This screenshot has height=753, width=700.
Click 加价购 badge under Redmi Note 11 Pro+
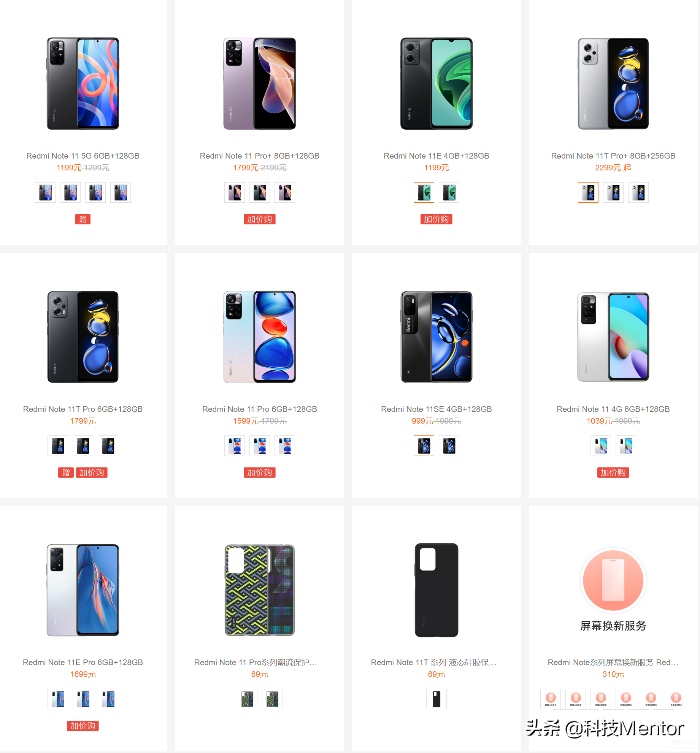pos(260,219)
